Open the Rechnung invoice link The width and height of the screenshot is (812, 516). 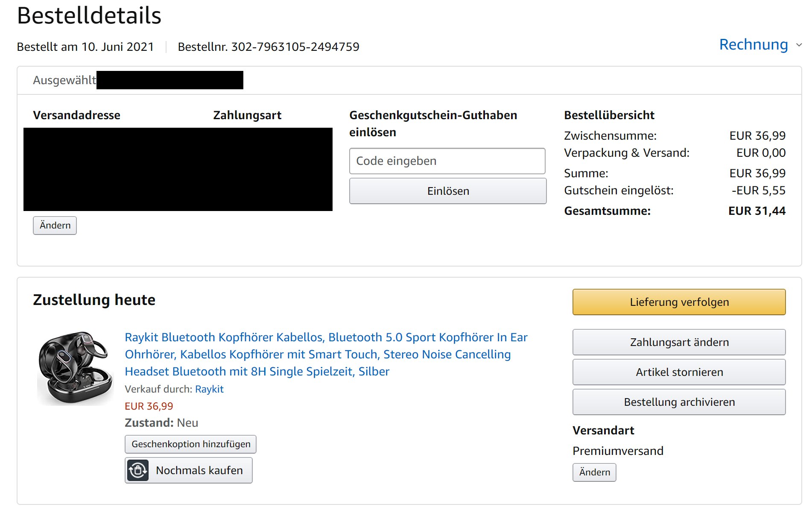click(753, 44)
